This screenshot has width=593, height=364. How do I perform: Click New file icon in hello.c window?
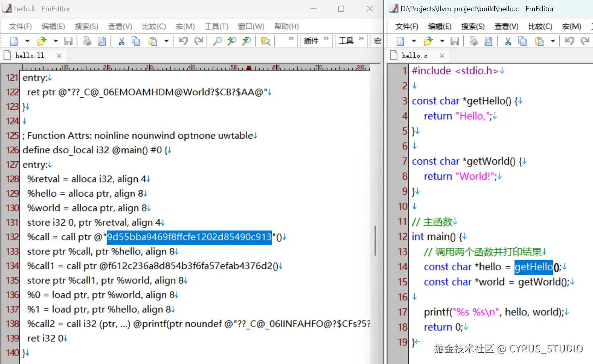401,41
